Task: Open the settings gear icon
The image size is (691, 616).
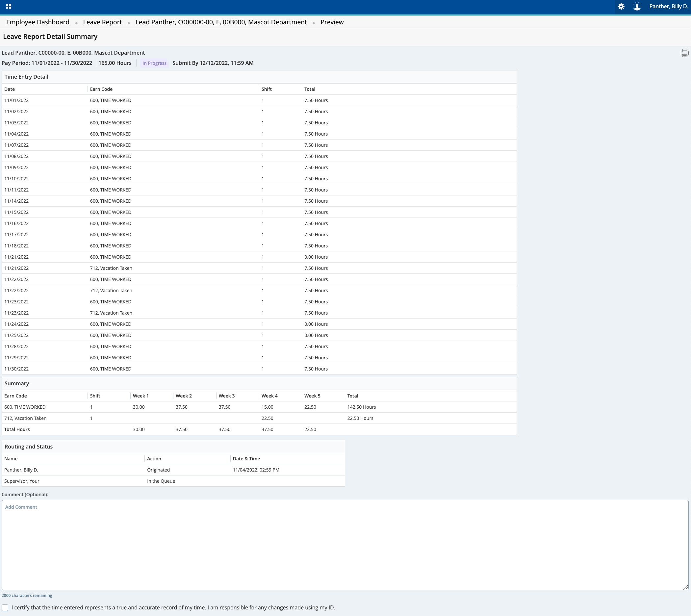Action: click(x=621, y=7)
